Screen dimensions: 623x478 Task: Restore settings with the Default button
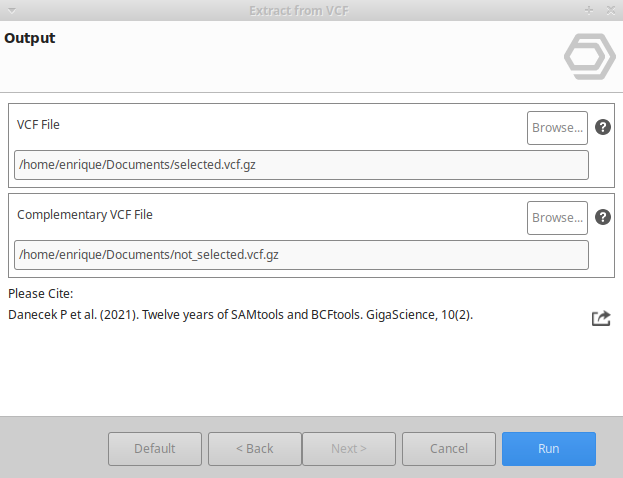coord(155,448)
